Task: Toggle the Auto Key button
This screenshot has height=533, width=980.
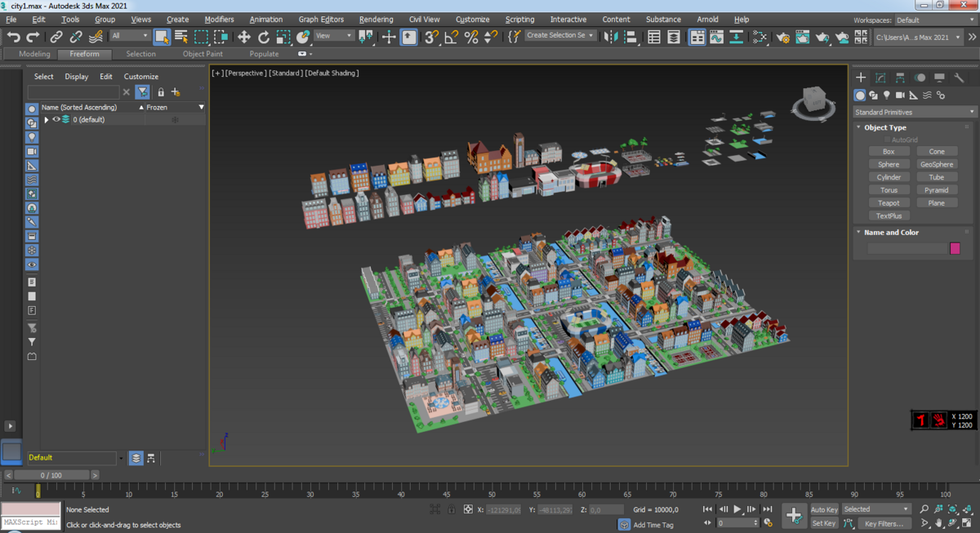Action: [x=824, y=509]
